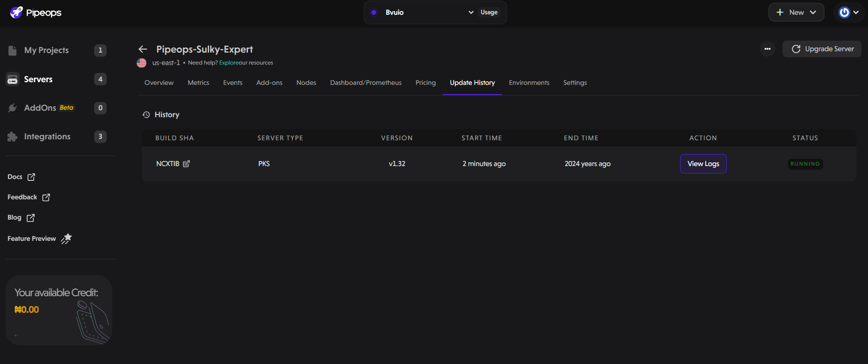Click the external-link icon beside Docs
Viewport: 868px width, 364px height.
[x=31, y=177]
